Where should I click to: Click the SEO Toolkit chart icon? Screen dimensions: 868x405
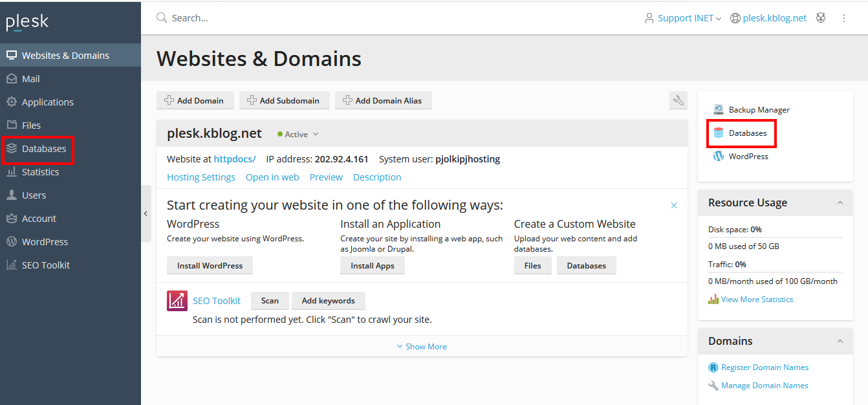click(x=177, y=301)
